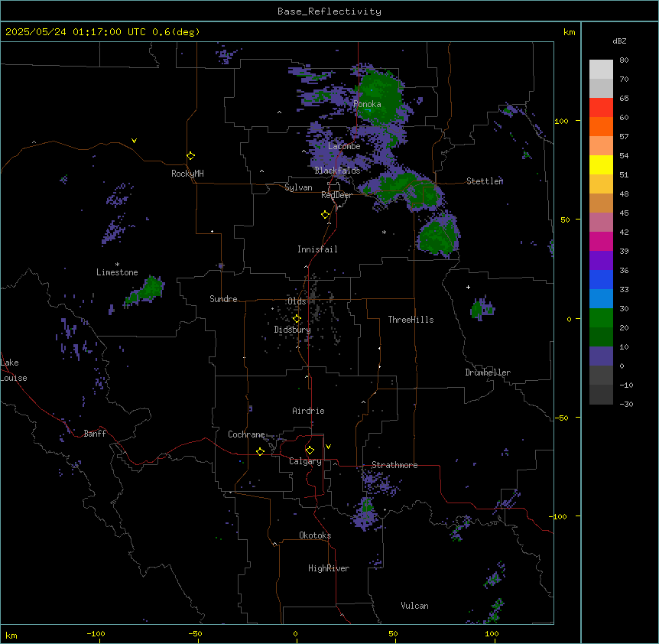
Task: Click the white plus marker north of Drumheller
Action: click(468, 287)
